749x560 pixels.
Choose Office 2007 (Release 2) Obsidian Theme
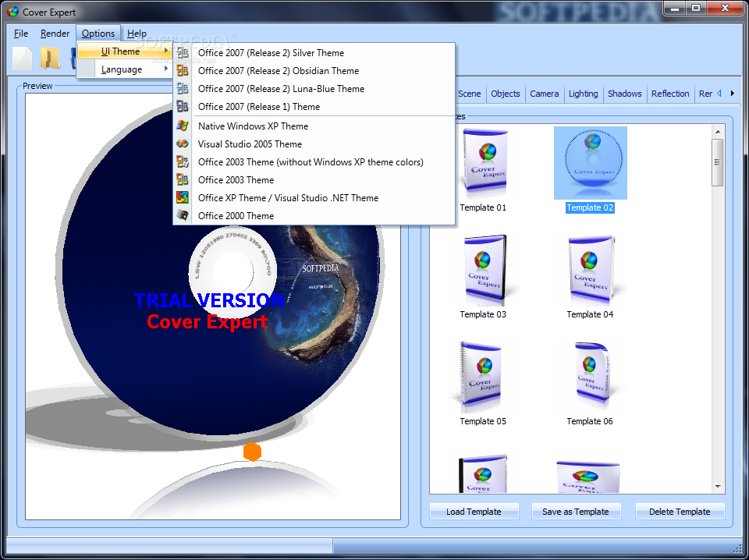click(314, 71)
